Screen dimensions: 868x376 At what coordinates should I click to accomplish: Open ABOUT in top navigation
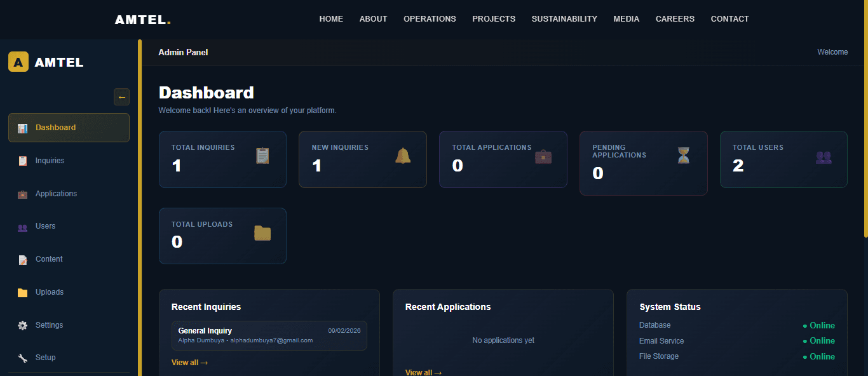pyautogui.click(x=373, y=19)
